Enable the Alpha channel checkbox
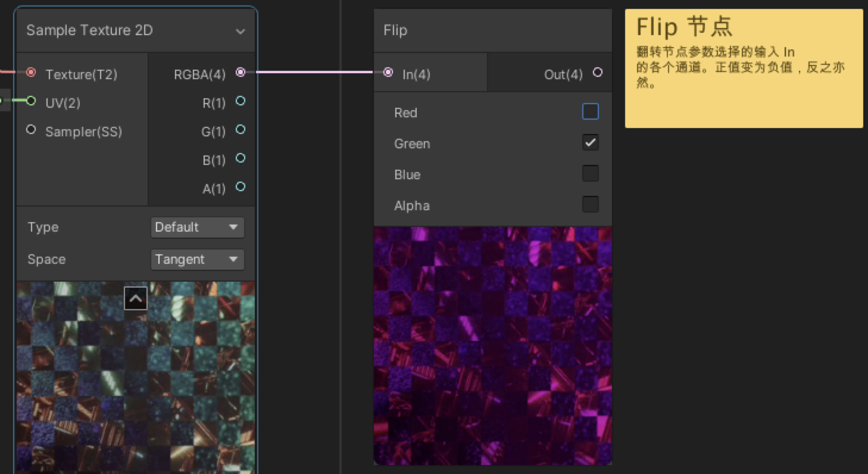This screenshot has height=474, width=868. click(x=590, y=204)
